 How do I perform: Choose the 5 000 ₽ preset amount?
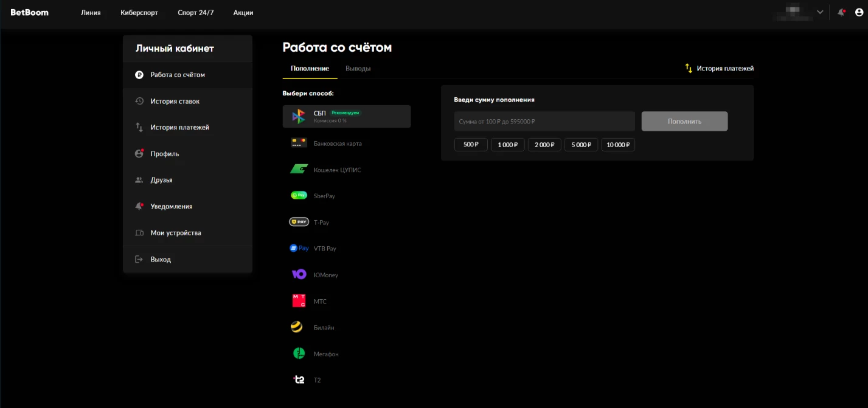tap(581, 145)
